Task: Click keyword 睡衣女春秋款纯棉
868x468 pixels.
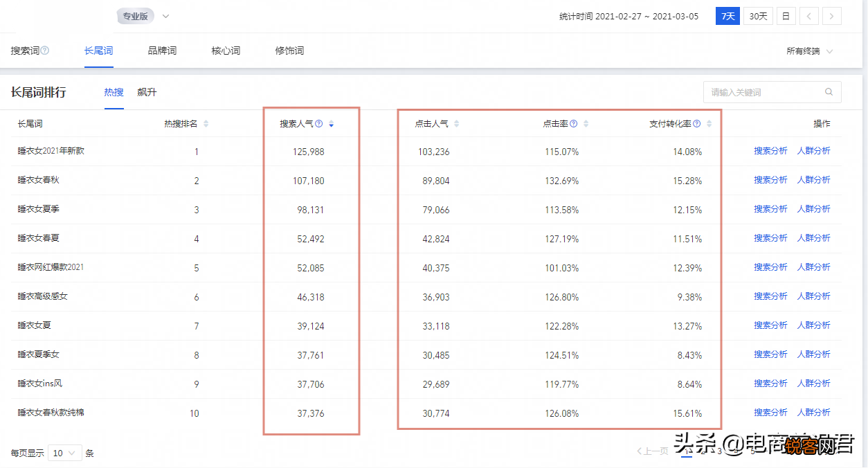Action: click(x=51, y=413)
